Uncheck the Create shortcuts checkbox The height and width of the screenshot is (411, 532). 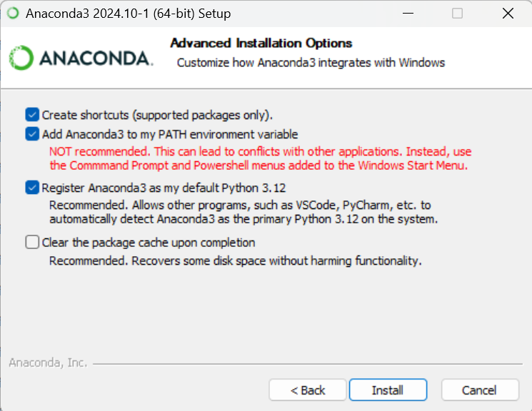[32, 114]
